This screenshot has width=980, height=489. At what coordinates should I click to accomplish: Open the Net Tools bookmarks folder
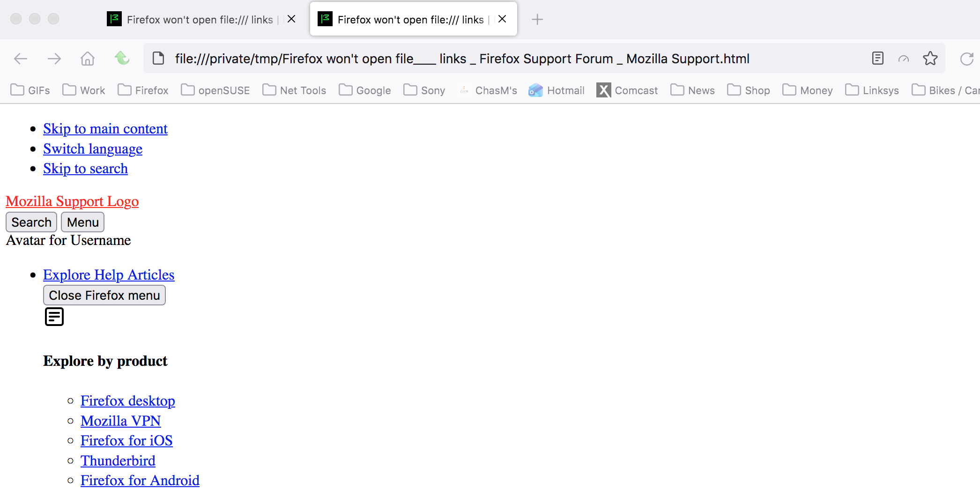(294, 90)
